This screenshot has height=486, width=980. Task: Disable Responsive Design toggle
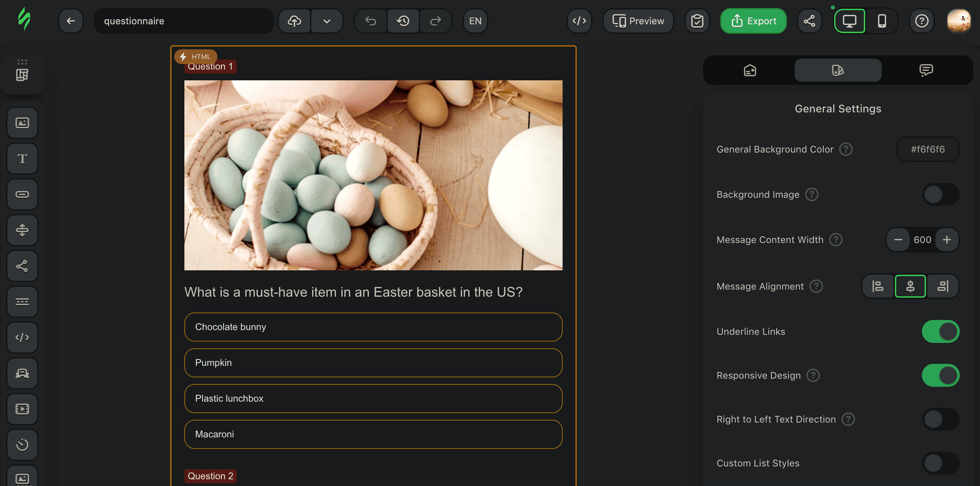[940, 375]
